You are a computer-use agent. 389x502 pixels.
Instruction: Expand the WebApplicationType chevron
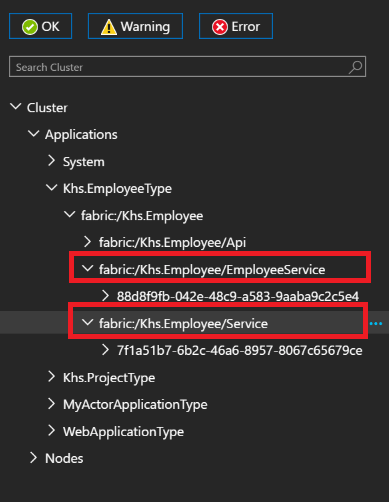(51, 431)
